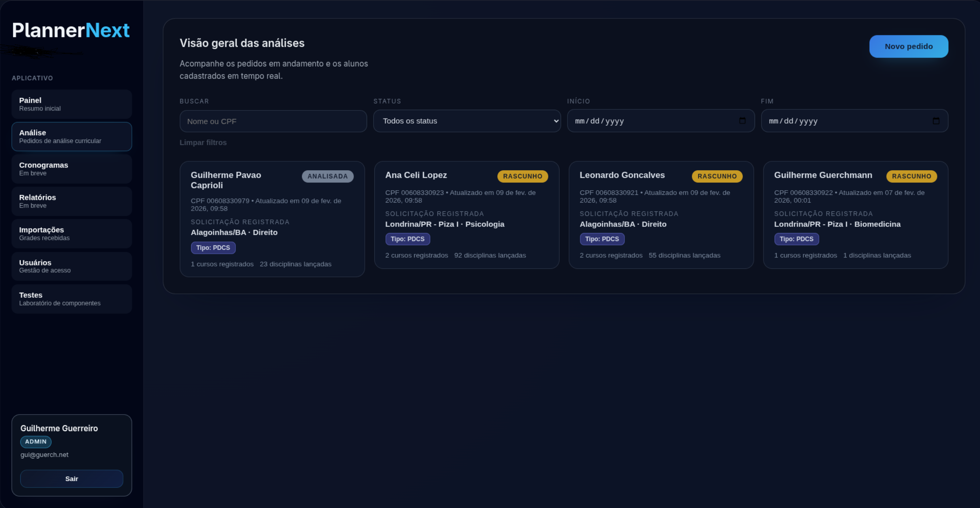This screenshot has height=508, width=980.
Task: Open Relatórios from the sidebar
Action: (x=71, y=201)
